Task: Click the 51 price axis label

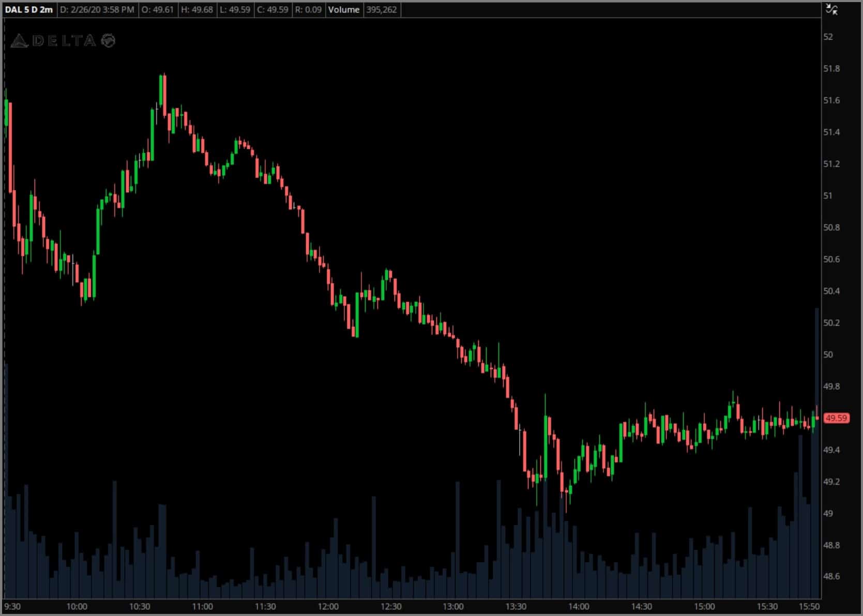Action: 828,196
